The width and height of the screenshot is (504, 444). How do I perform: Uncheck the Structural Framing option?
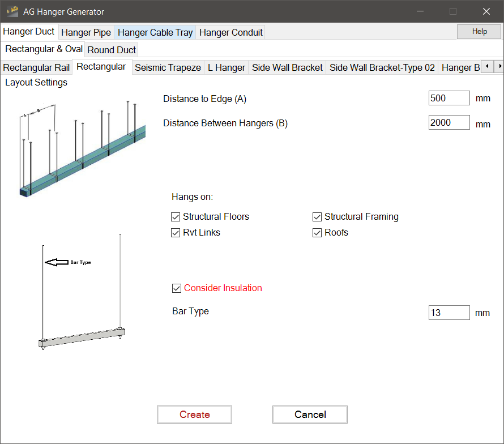point(317,217)
